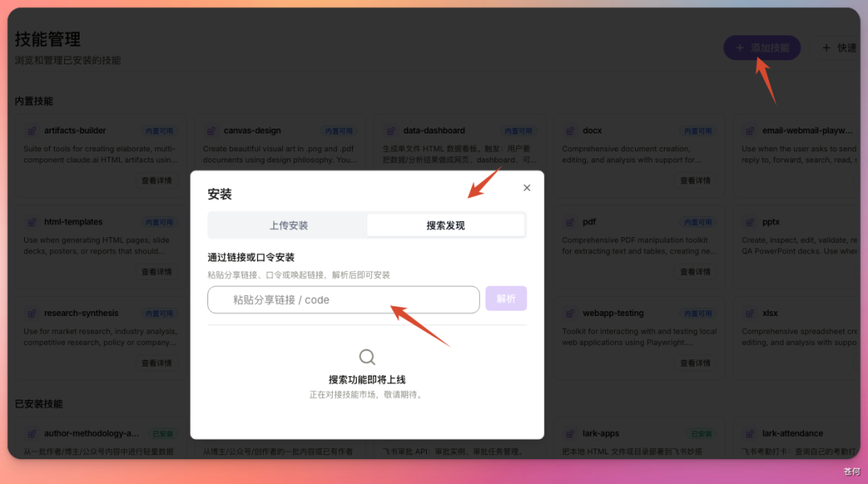Select the 搜索发现 tab
This screenshot has width=868, height=484.
tap(445, 225)
